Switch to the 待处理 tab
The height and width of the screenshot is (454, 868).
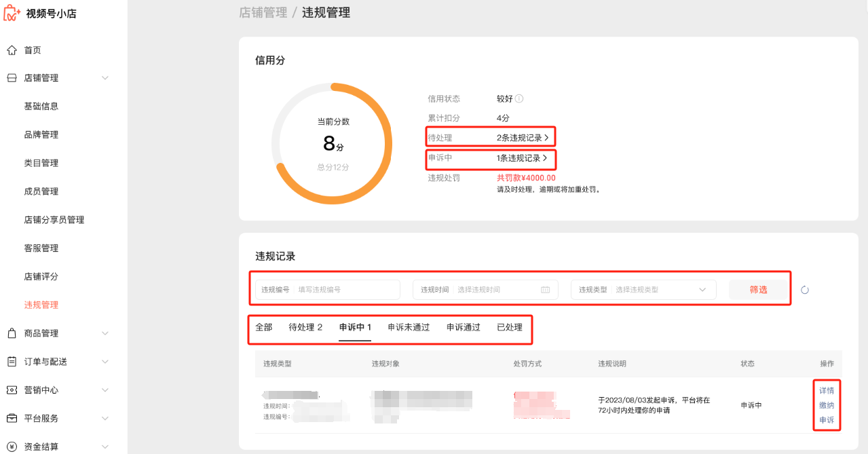(305, 327)
